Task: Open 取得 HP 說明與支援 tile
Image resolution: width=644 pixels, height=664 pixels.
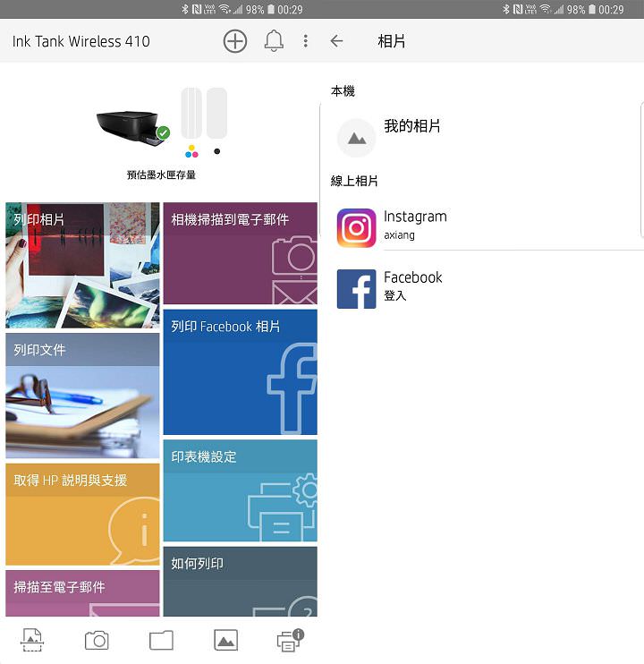Action: (x=82, y=515)
